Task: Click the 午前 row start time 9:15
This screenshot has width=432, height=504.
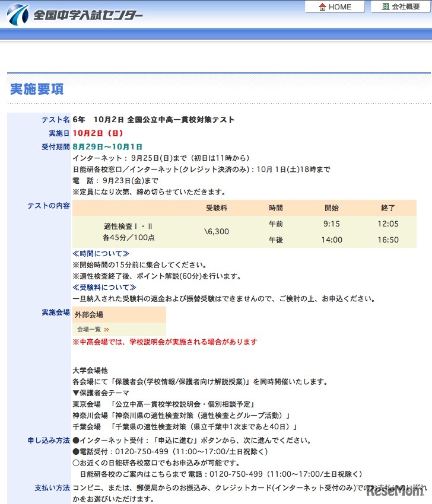Action: [332, 224]
